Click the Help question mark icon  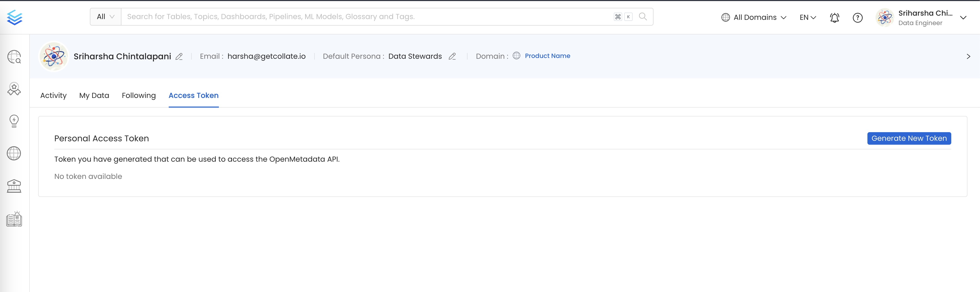tap(857, 17)
